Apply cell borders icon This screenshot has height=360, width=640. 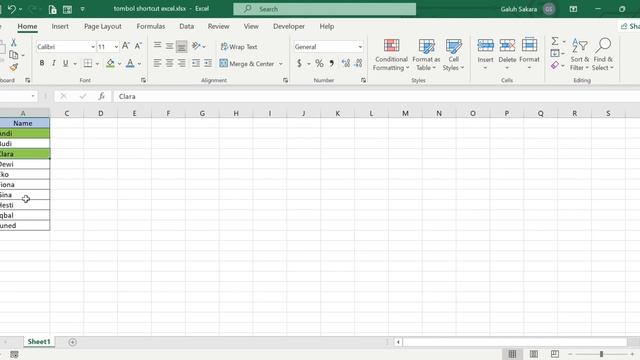pyautogui.click(x=88, y=63)
